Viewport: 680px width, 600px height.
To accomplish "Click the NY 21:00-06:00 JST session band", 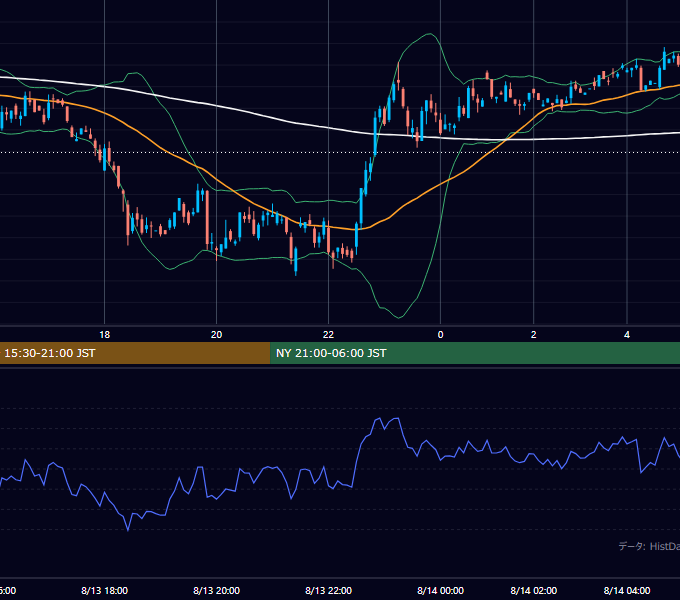I will pyautogui.click(x=475, y=353).
